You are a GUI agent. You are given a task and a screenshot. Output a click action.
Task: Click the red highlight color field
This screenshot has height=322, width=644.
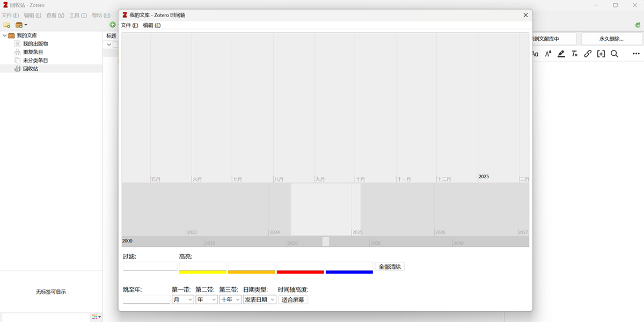(300, 267)
